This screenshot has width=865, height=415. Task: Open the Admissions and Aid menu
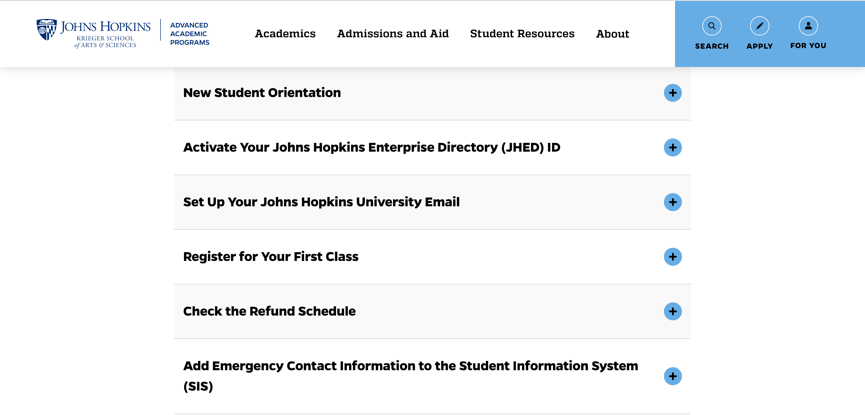(x=393, y=34)
